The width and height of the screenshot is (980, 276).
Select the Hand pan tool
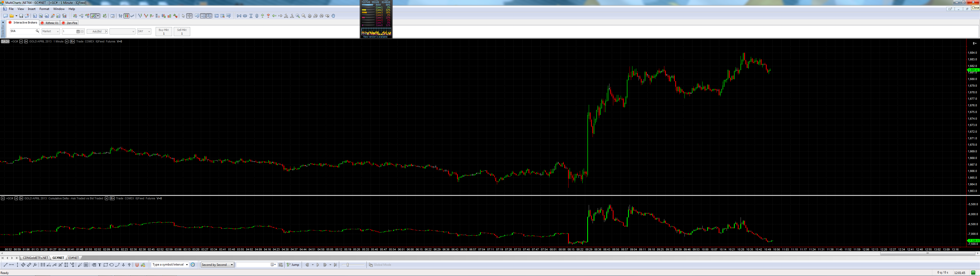(333, 16)
